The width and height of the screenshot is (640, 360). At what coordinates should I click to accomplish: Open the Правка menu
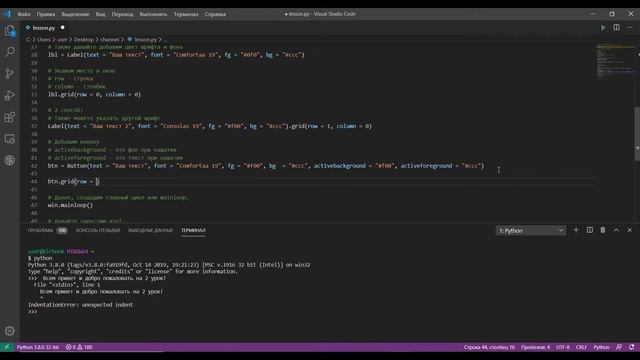[x=46, y=14]
